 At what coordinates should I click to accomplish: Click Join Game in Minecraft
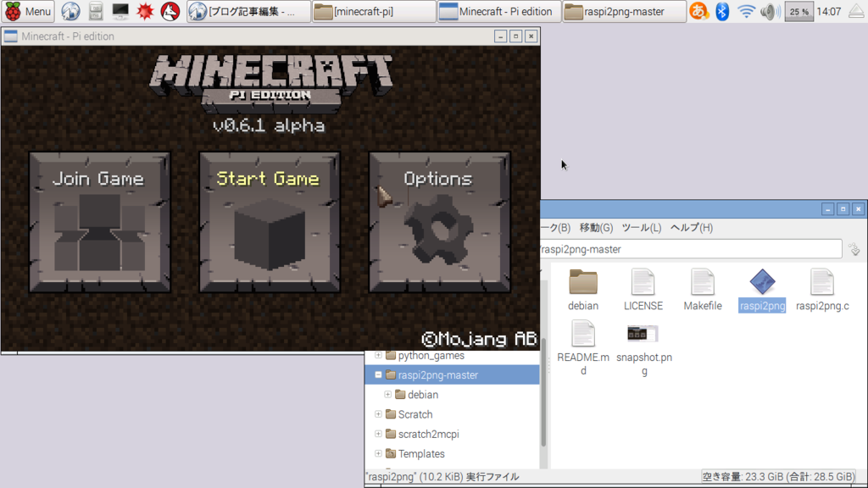(100, 223)
